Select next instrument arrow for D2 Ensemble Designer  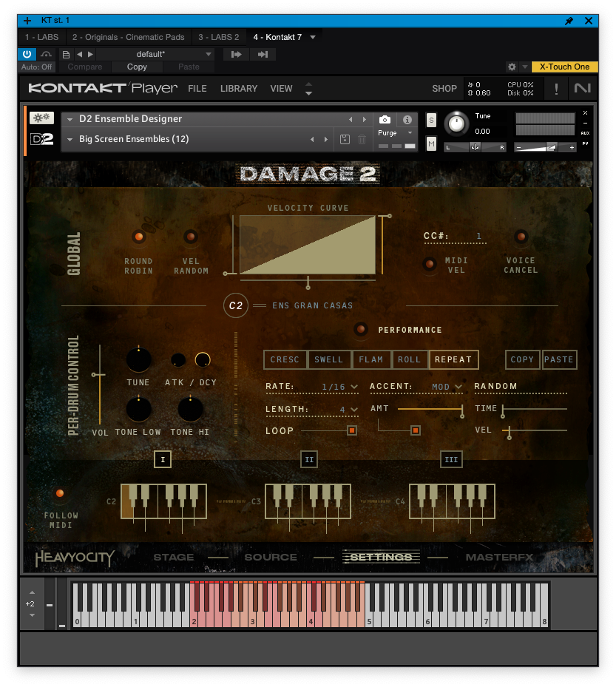[364, 119]
